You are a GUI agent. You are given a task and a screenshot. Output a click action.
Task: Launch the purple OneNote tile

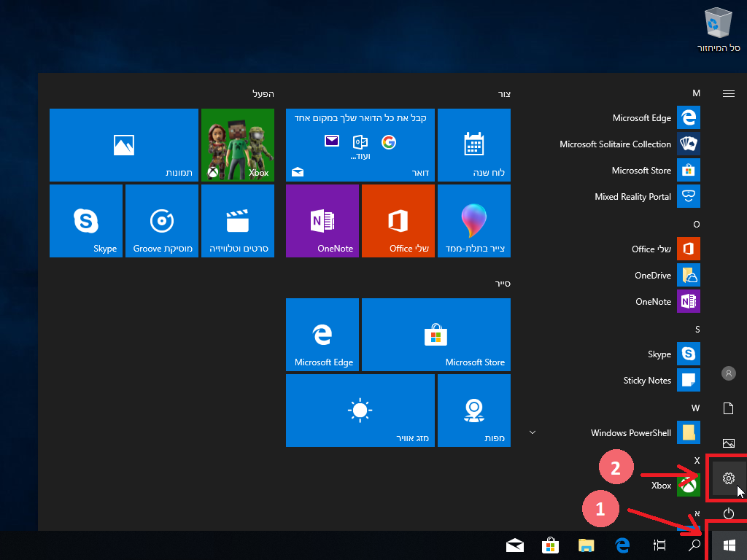322,221
